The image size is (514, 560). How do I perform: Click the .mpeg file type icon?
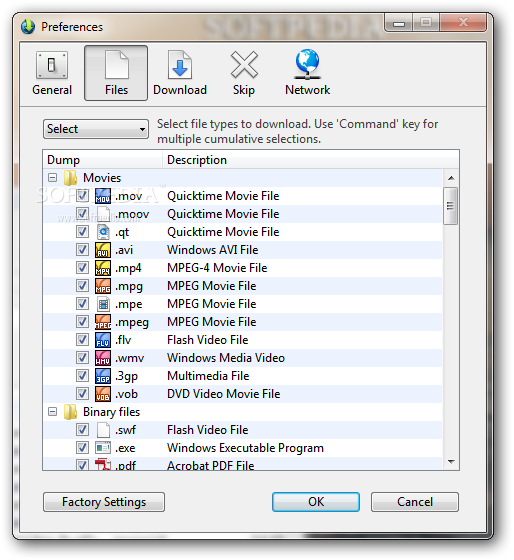pos(103,322)
